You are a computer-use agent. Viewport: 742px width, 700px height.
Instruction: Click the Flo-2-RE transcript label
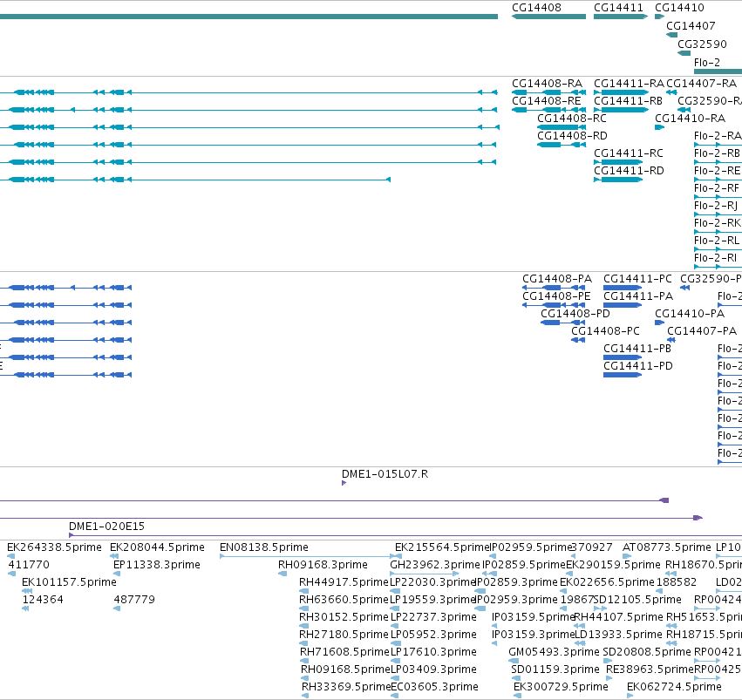pos(717,171)
